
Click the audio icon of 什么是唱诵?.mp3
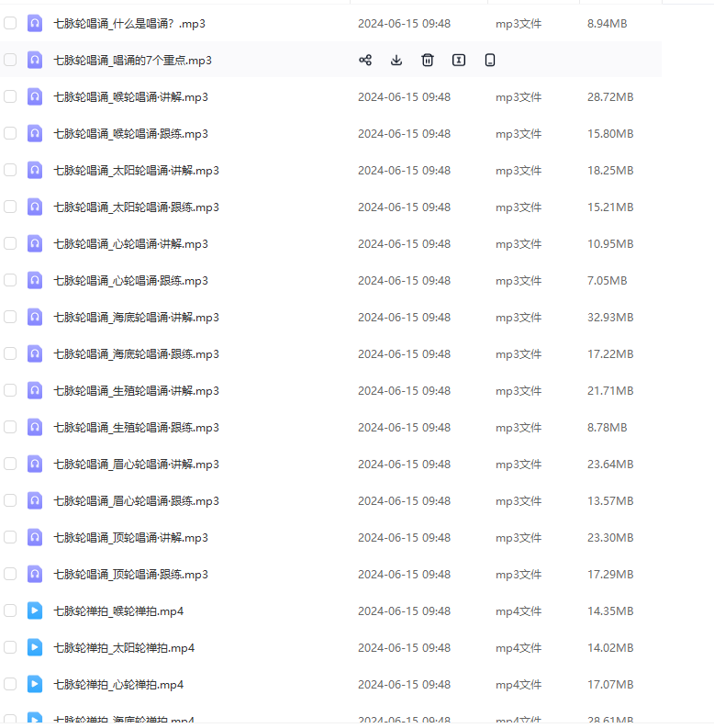tap(35, 23)
